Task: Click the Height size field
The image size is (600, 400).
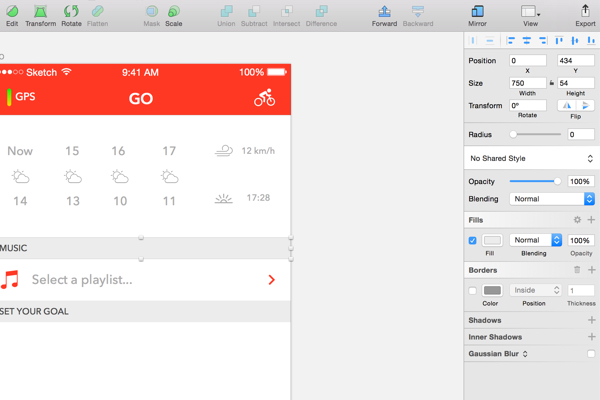Action: click(x=576, y=83)
